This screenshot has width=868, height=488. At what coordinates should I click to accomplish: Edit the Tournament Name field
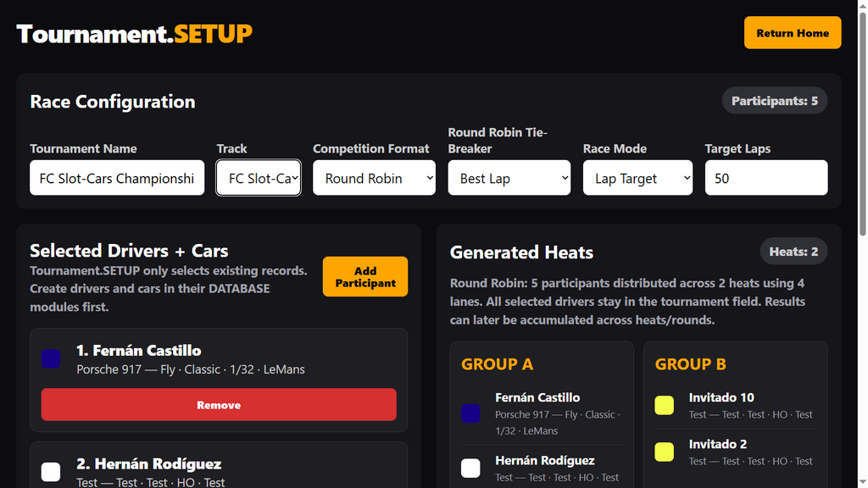[117, 178]
